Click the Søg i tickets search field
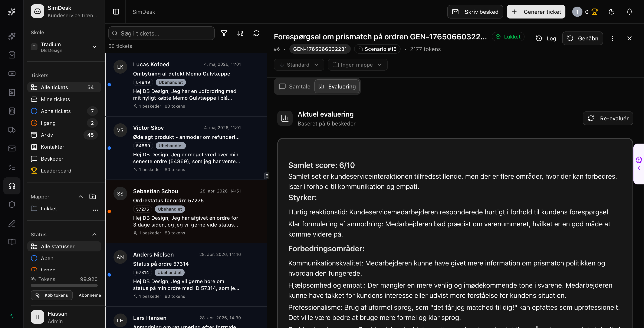This screenshot has width=644, height=328. 161,33
